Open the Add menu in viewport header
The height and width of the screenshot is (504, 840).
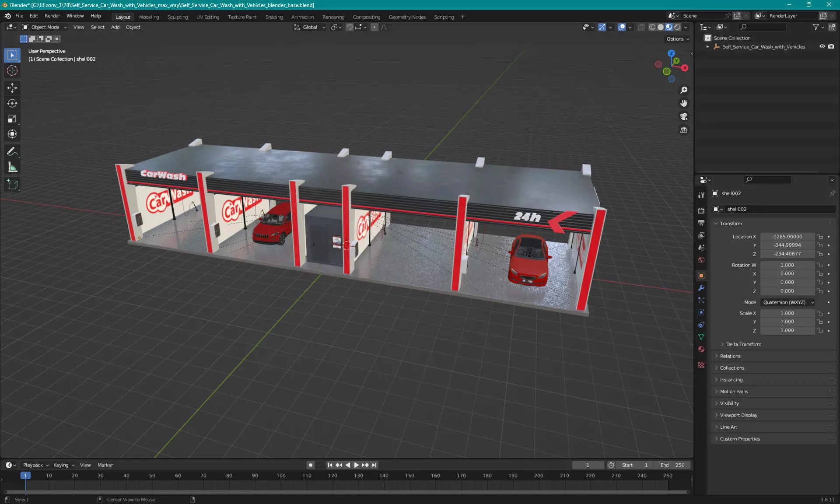(x=115, y=27)
